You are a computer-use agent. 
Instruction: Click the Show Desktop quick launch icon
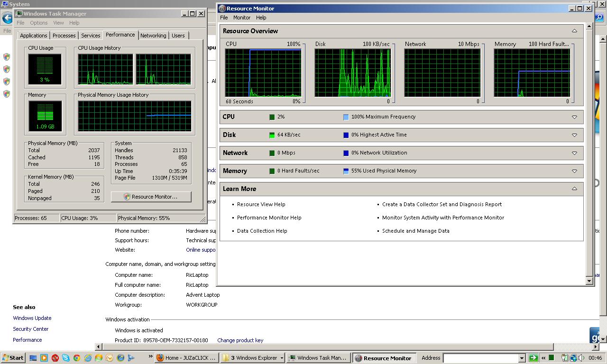coord(33,358)
